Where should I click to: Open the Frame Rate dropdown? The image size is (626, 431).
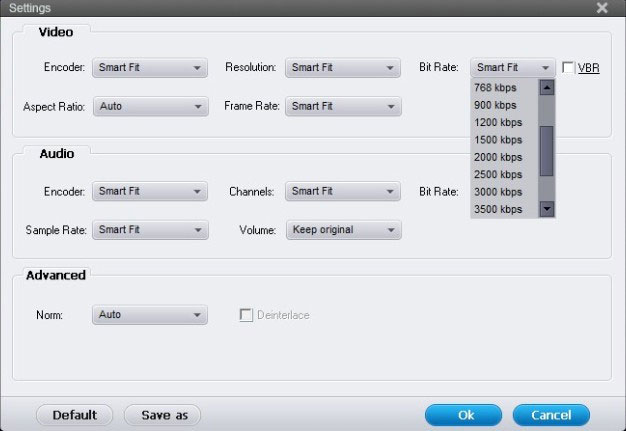[x=343, y=107]
